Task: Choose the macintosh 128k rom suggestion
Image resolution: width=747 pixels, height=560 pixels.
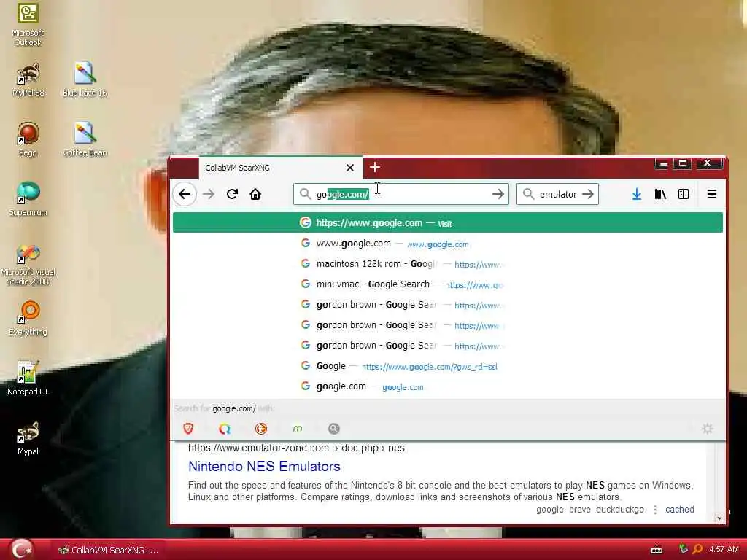Action: tap(448, 264)
